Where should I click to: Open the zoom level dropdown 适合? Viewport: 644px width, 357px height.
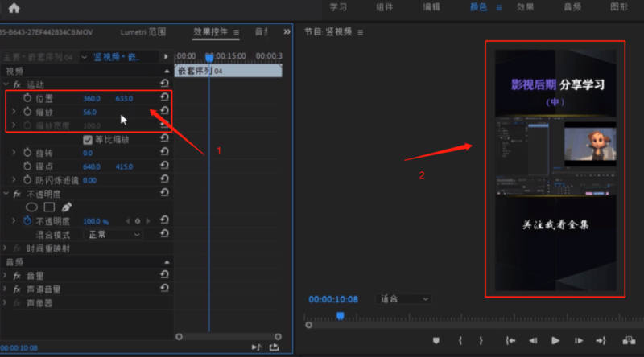point(403,299)
